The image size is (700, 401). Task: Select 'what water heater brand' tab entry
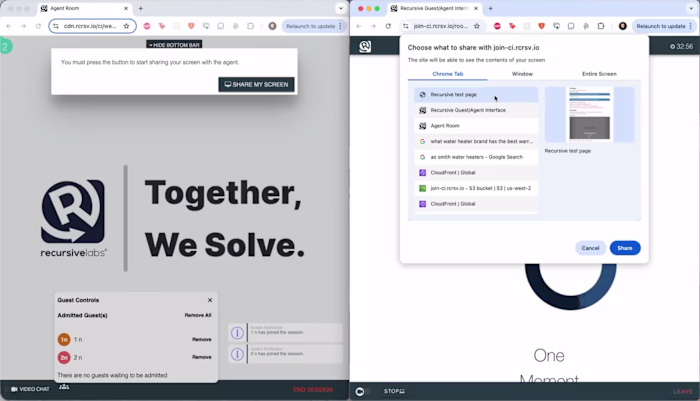click(476, 142)
